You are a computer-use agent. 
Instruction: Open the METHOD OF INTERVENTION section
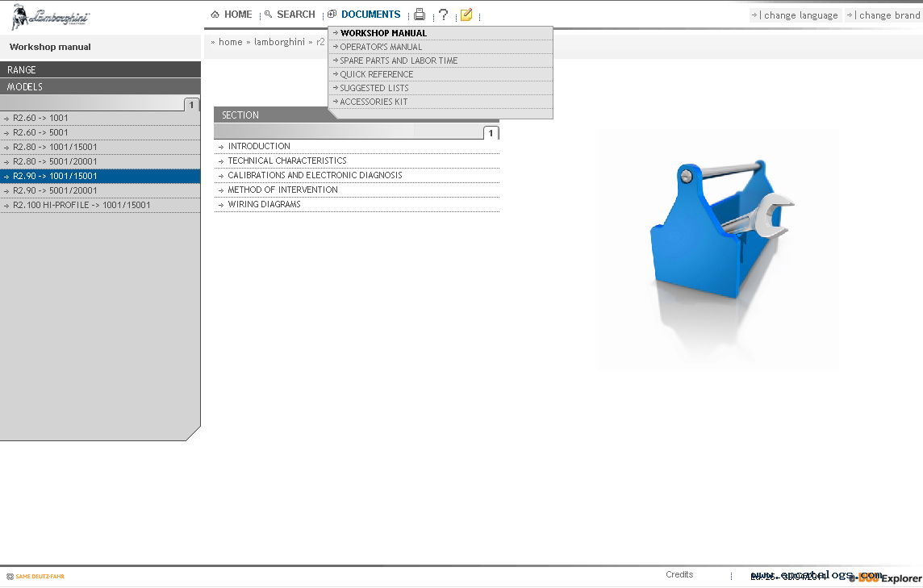(x=357, y=190)
